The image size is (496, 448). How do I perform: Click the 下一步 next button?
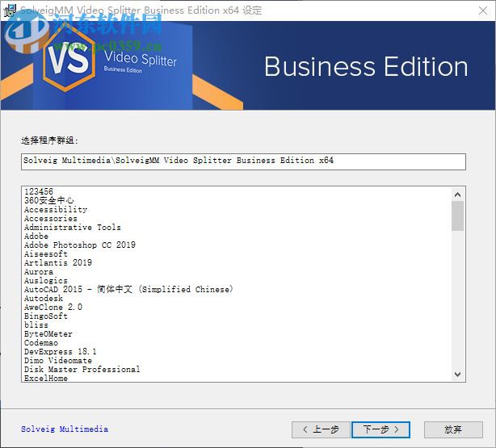point(380,429)
